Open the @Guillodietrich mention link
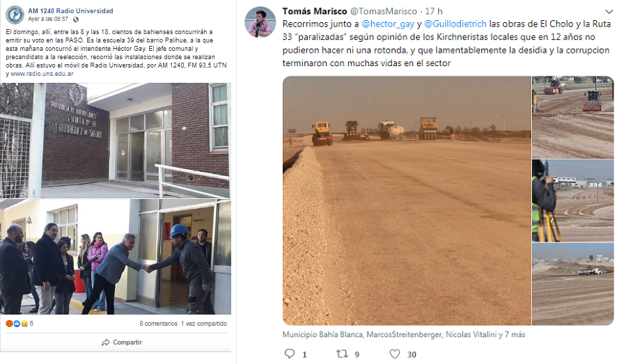Screen dimensions: 624x364 click(x=455, y=24)
